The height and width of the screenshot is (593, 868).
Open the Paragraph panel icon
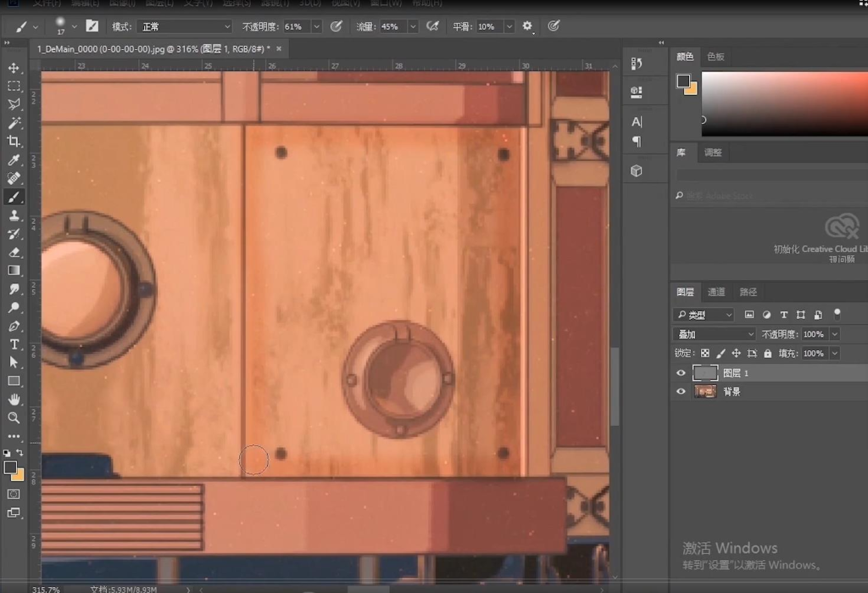(x=637, y=142)
